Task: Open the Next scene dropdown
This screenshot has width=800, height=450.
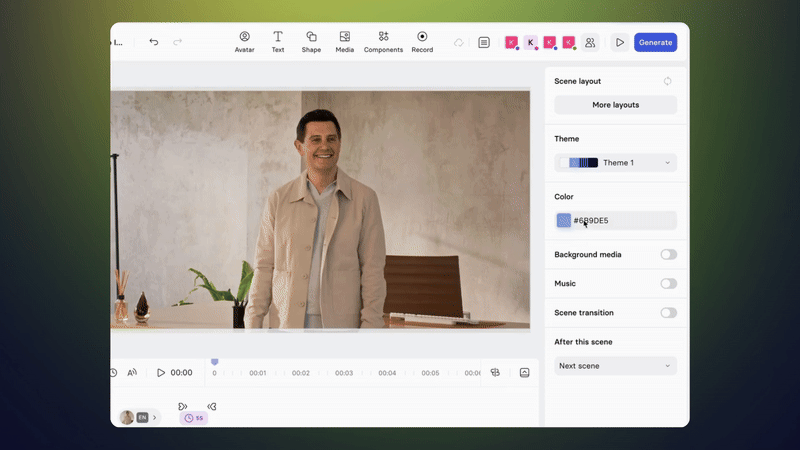Action: pos(615,366)
